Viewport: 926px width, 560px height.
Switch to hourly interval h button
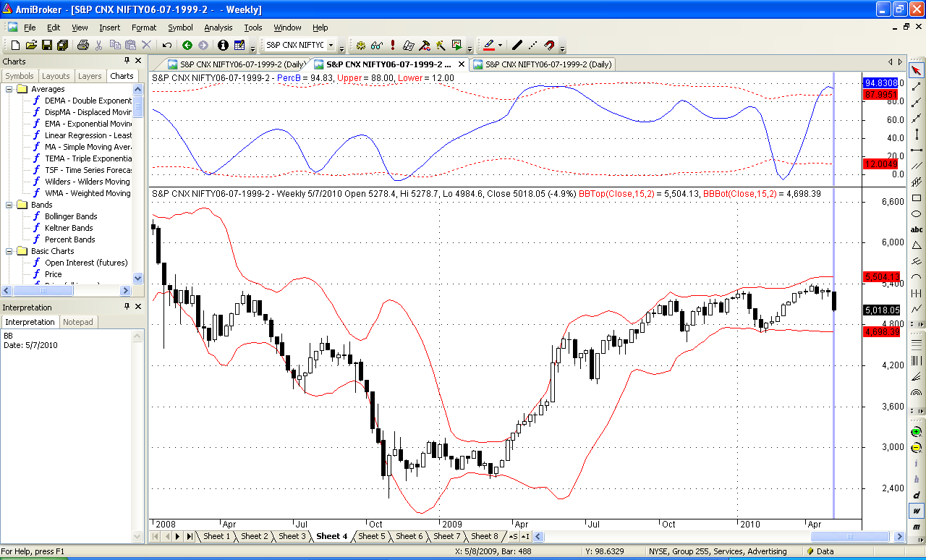coord(917,480)
